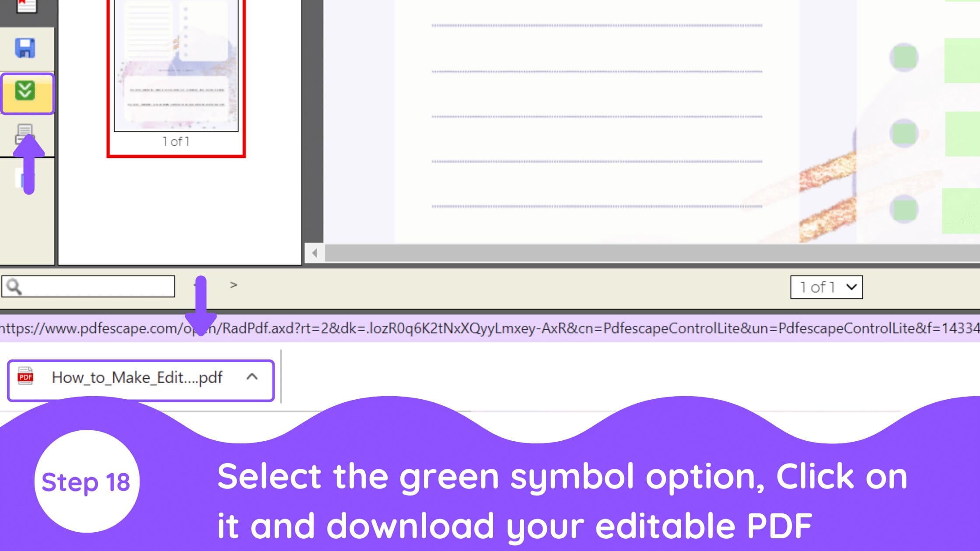This screenshot has height=551, width=980.
Task: Open the 1 of 1 page dropdown
Action: [x=826, y=287]
